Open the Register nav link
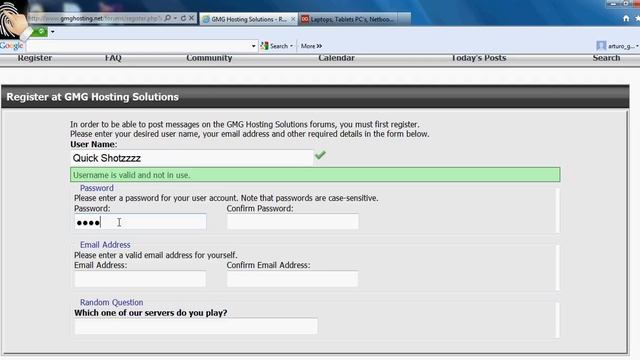This screenshot has height=360, width=640. (35, 58)
